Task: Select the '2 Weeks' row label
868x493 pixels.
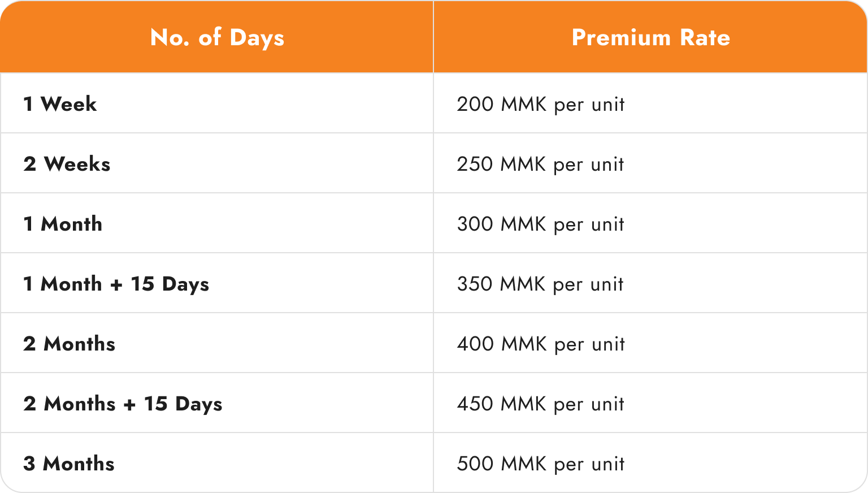Action: click(x=67, y=164)
